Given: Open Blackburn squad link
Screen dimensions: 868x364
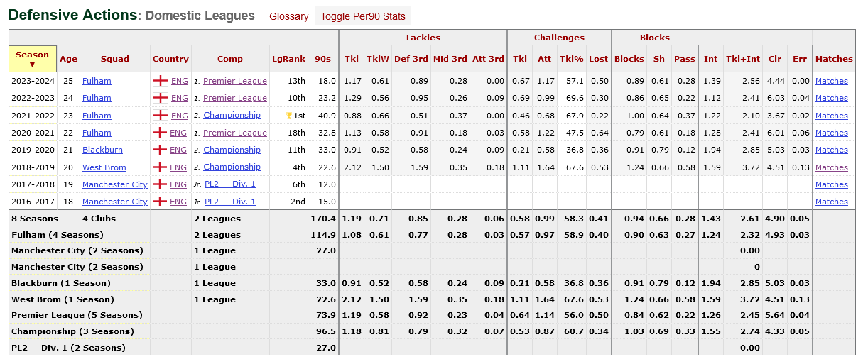Looking at the screenshot, I should coord(102,150).
